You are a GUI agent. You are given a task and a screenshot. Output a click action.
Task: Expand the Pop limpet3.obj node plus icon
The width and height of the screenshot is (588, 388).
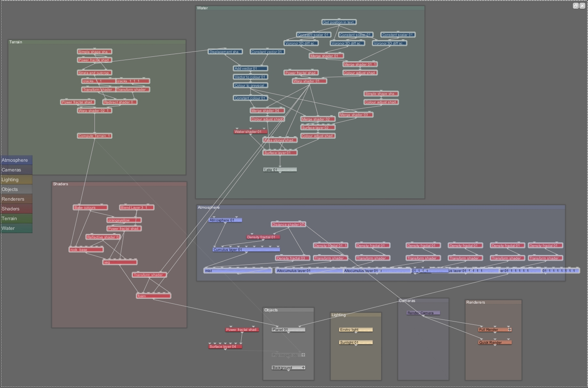point(303,355)
